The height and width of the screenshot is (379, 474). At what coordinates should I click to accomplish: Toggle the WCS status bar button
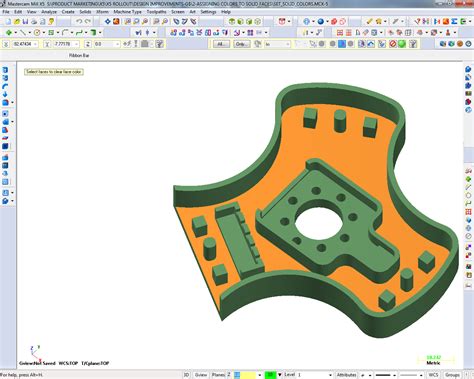(433, 375)
